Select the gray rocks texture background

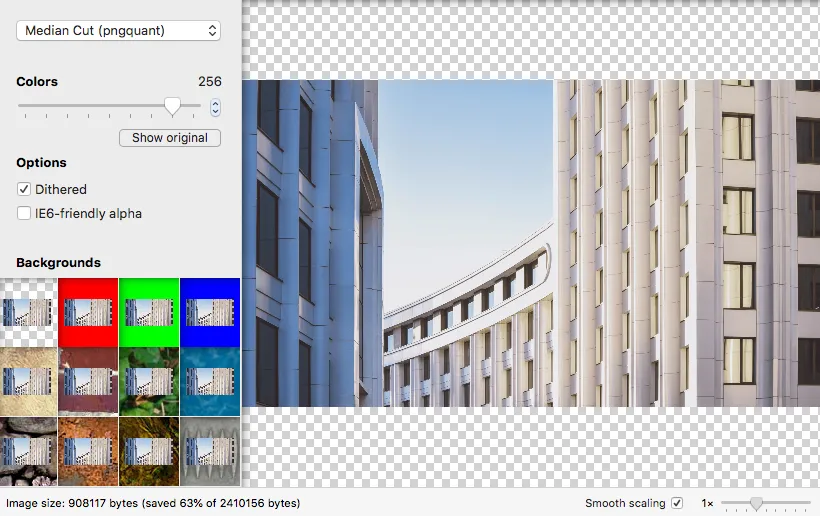point(28,451)
